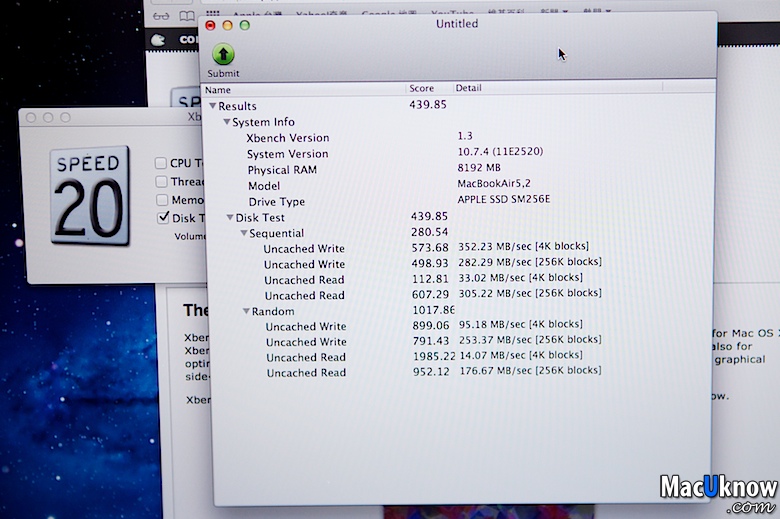Click the Speed 20 Xbench logo

click(90, 196)
